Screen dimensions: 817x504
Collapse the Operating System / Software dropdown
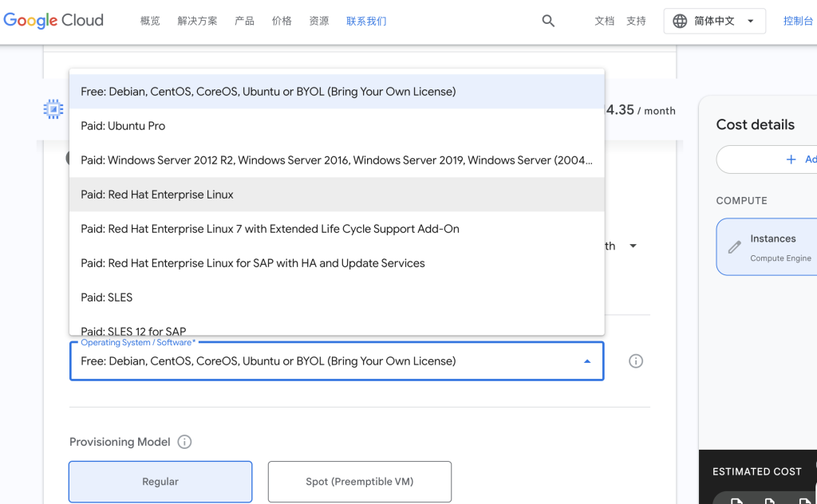pos(587,360)
